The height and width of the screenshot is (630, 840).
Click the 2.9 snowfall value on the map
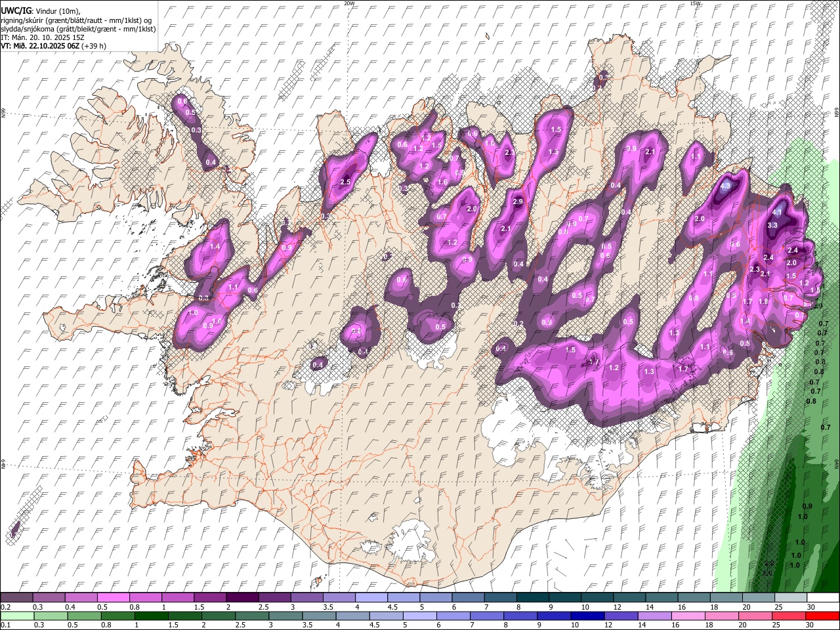(x=518, y=201)
